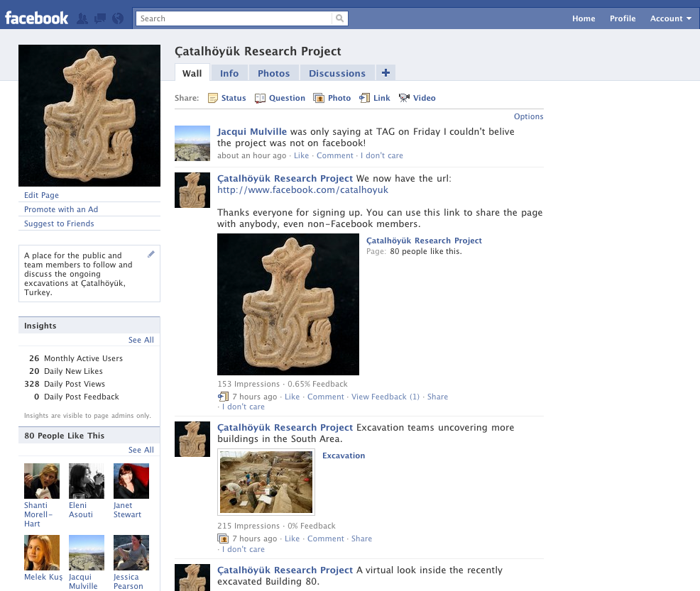Click Status share text link
This screenshot has width=700, height=591.
[x=234, y=98]
